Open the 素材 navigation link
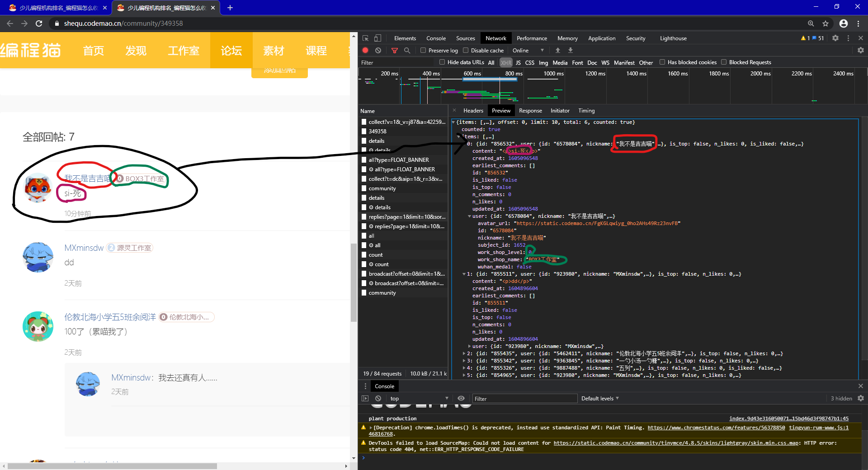This screenshot has height=470, width=868. [x=274, y=51]
